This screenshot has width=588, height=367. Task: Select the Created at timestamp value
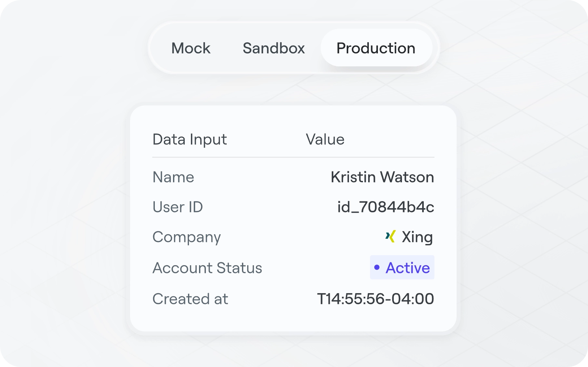[x=377, y=298]
